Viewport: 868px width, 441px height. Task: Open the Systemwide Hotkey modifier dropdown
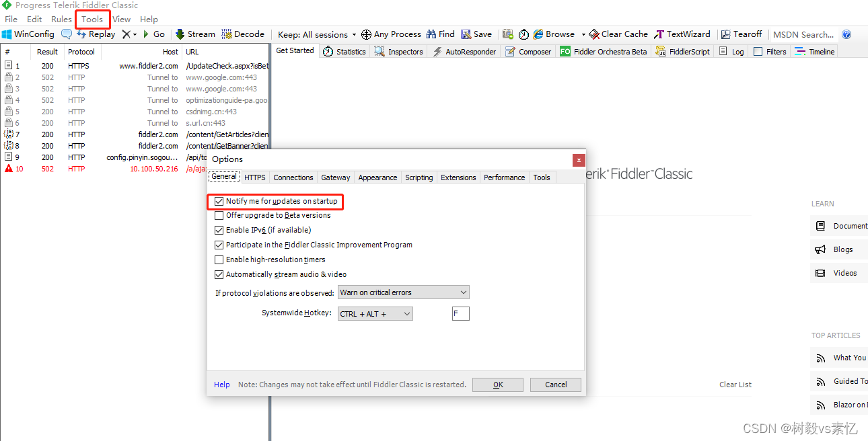pyautogui.click(x=375, y=314)
